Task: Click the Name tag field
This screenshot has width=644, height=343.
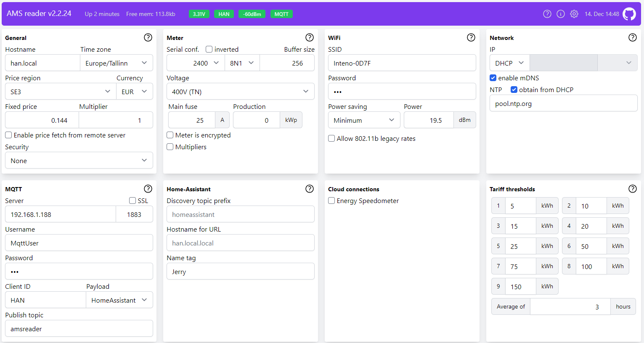Action: point(241,272)
